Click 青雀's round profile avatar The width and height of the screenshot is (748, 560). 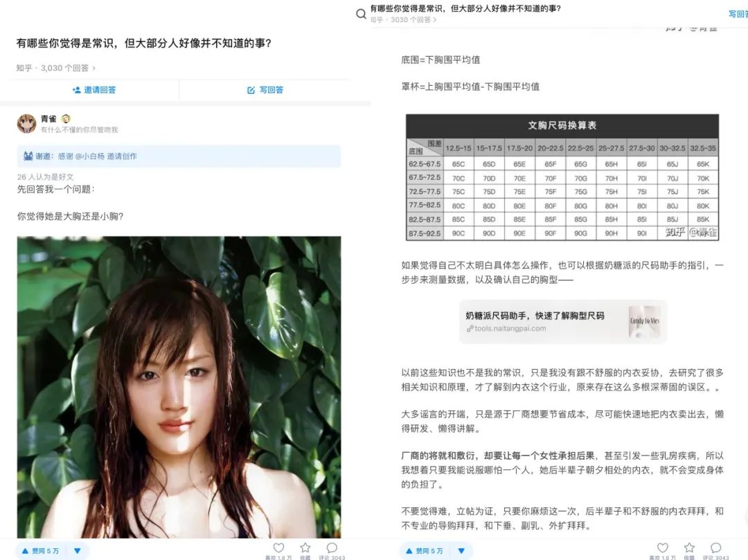pos(27,124)
